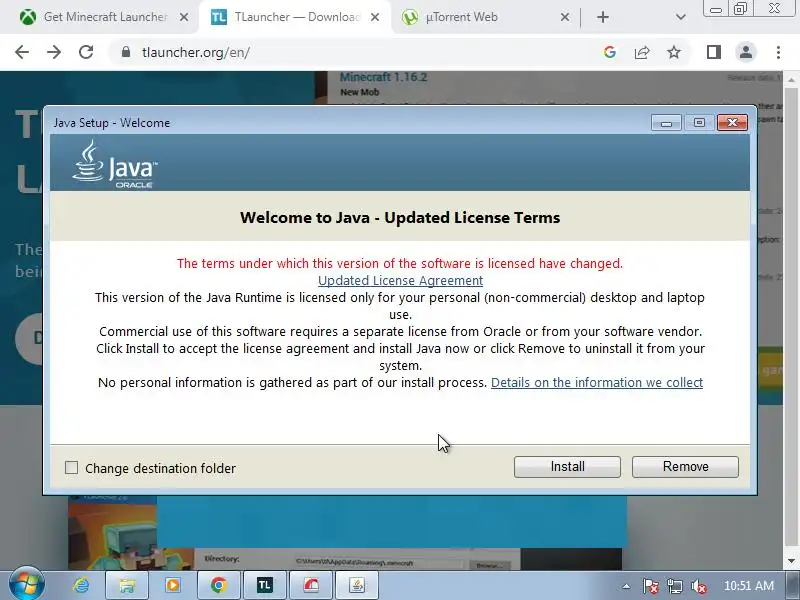Share this page via share icon
800x600 pixels.
click(642, 52)
